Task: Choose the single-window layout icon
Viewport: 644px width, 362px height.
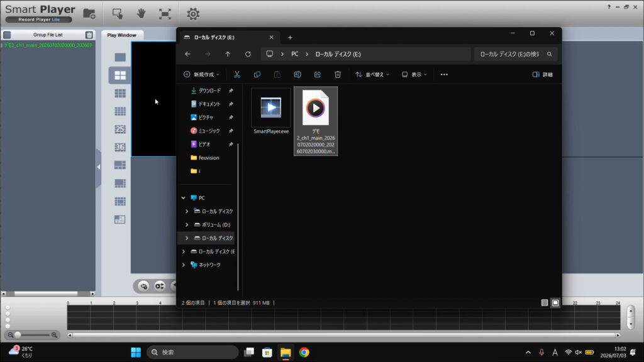Action: pyautogui.click(x=120, y=57)
